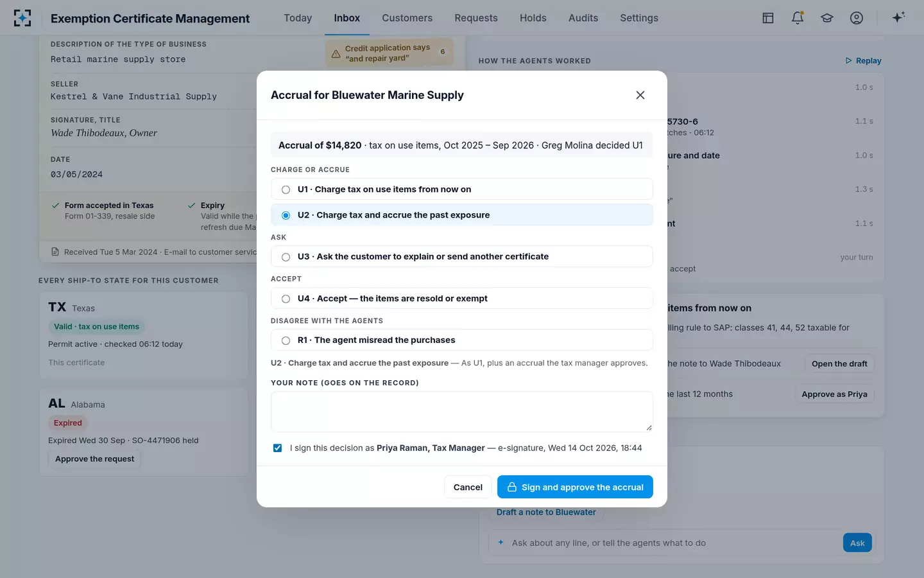Screen dimensions: 924x578
Task: Click Draft a note to Bluewater link
Action: point(546,512)
